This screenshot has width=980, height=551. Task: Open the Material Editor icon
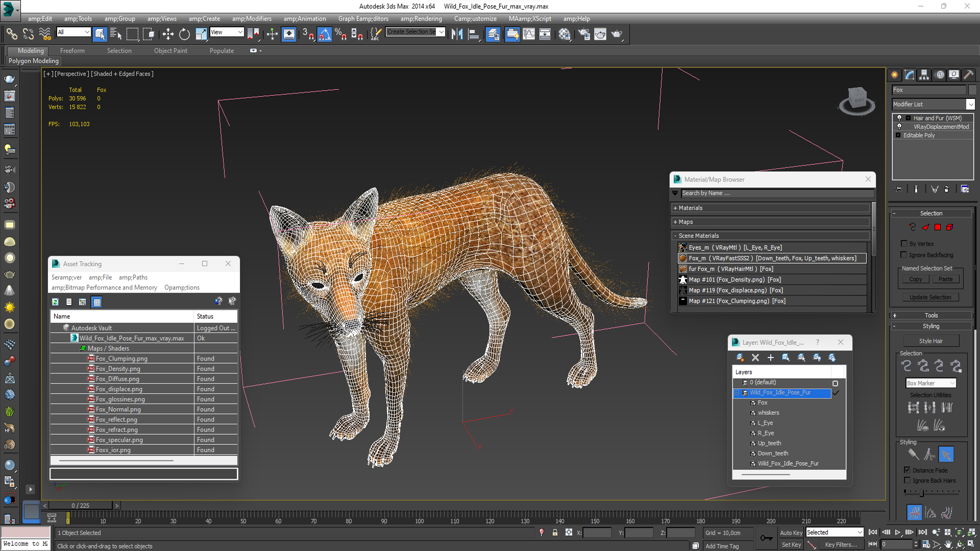tap(565, 34)
